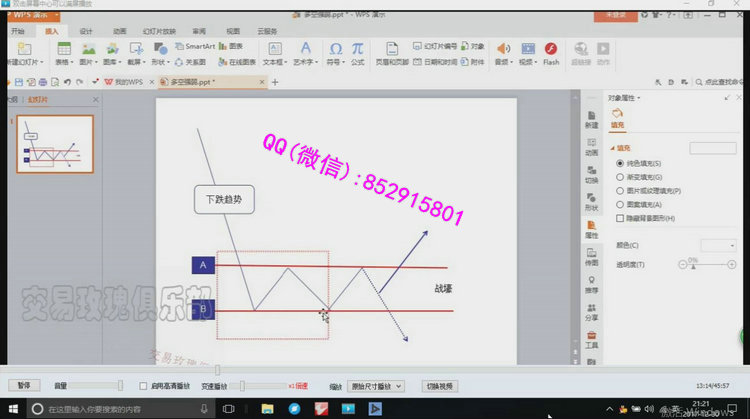Select 纯色填充 solid fill radio button

click(620, 162)
